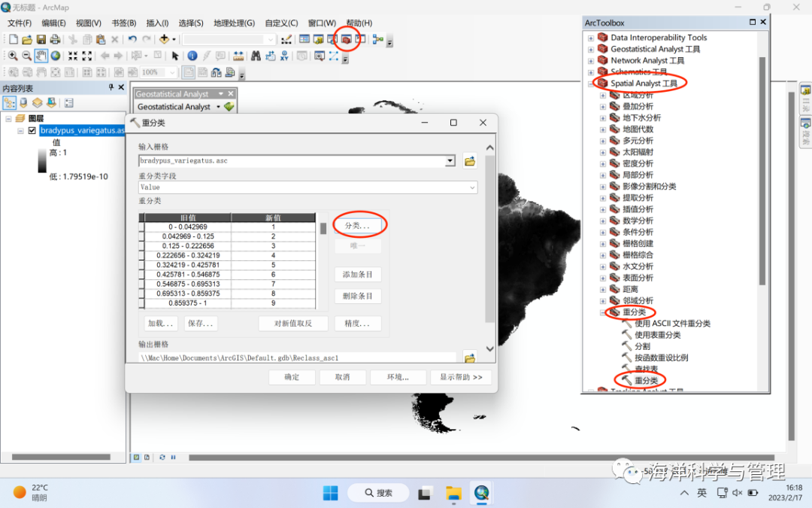This screenshot has width=812, height=508.
Task: Choose the Select Elements arrow tool
Action: (175, 56)
